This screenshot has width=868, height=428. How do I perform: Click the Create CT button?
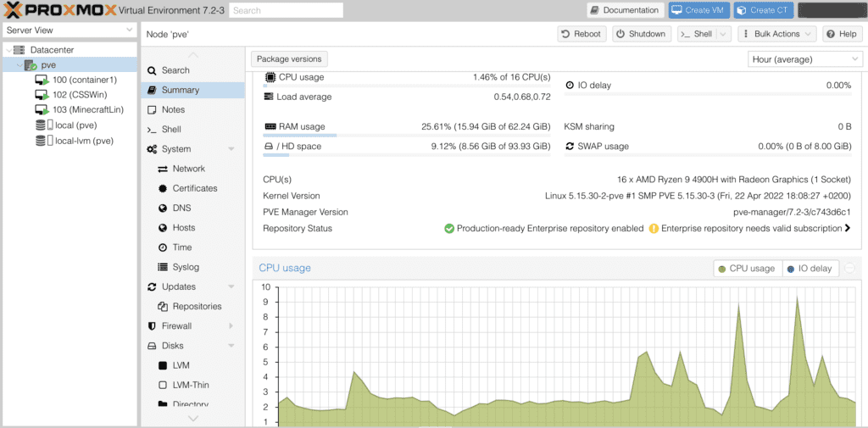(x=764, y=10)
